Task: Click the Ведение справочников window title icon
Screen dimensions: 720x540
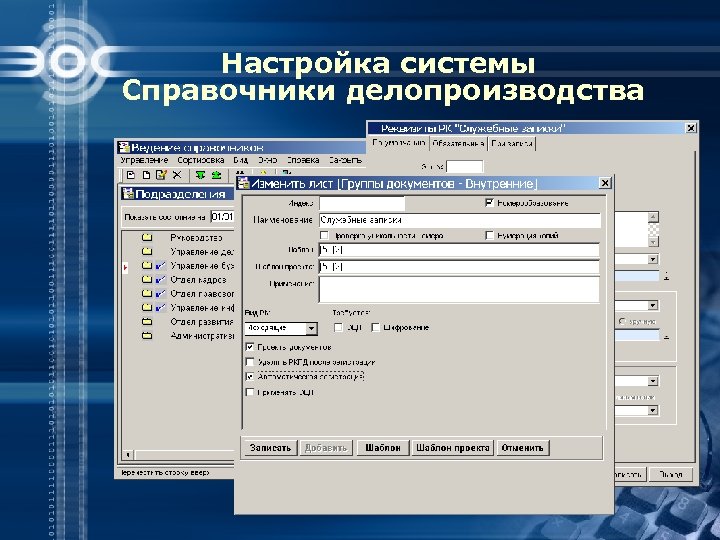Action: click(124, 147)
